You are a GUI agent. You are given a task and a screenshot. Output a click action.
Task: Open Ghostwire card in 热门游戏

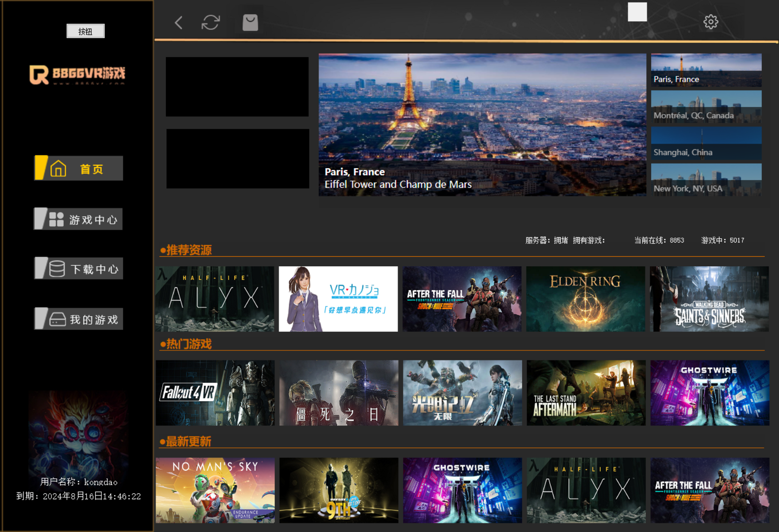click(x=710, y=393)
